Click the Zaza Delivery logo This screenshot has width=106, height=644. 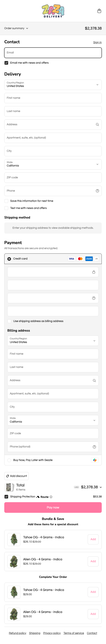coord(53,11)
